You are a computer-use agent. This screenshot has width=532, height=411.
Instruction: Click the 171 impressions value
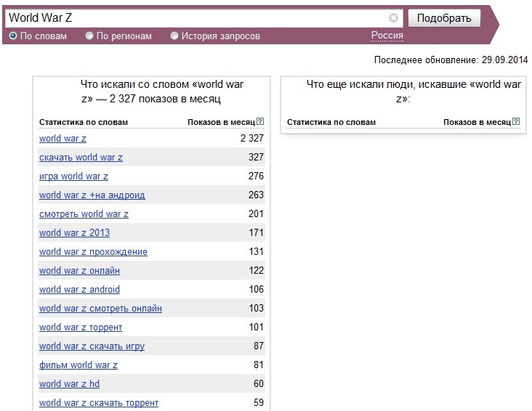[x=256, y=232]
